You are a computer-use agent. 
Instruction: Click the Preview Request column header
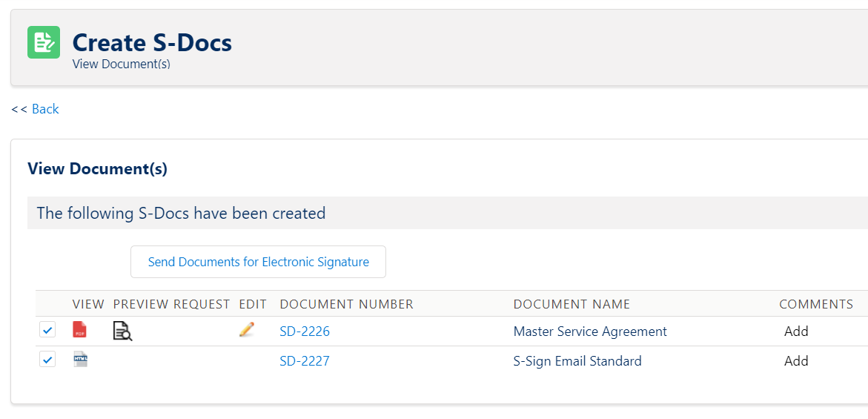click(x=172, y=304)
